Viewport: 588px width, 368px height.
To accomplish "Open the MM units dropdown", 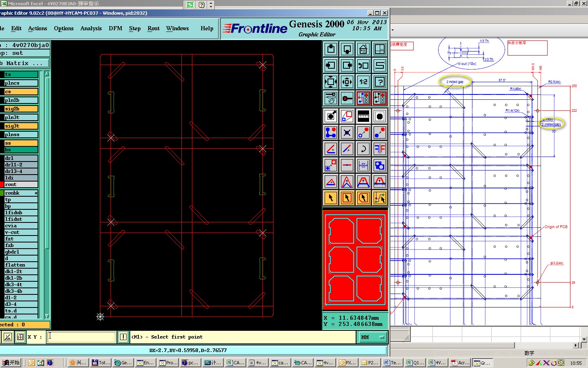I will pyautogui.click(x=372, y=337).
